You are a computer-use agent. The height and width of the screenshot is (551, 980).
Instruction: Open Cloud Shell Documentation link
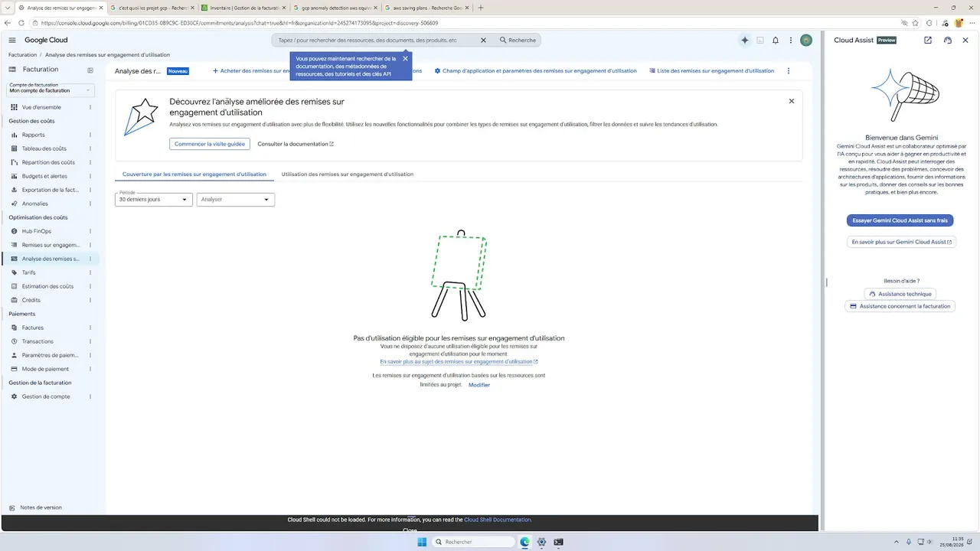[x=498, y=520]
